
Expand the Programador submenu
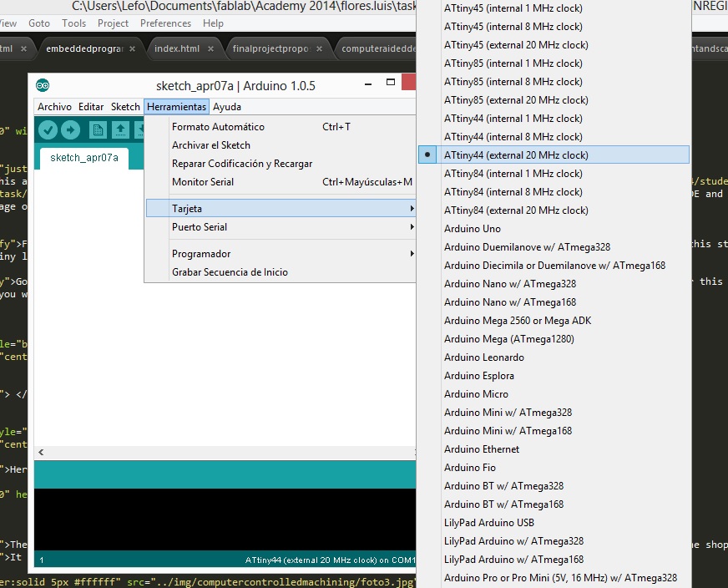[x=281, y=254]
